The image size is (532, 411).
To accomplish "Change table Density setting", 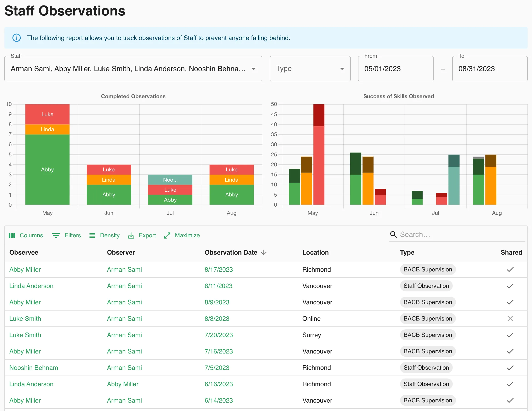I will pos(104,236).
